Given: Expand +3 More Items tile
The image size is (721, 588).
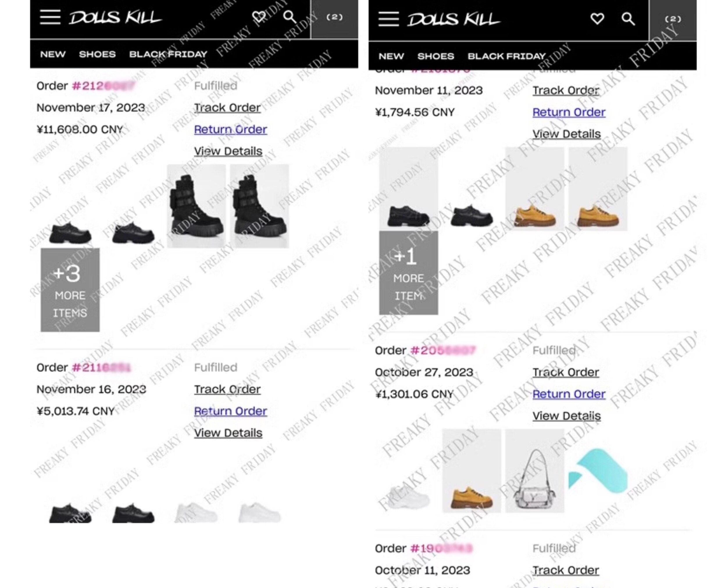Looking at the screenshot, I should click(70, 290).
